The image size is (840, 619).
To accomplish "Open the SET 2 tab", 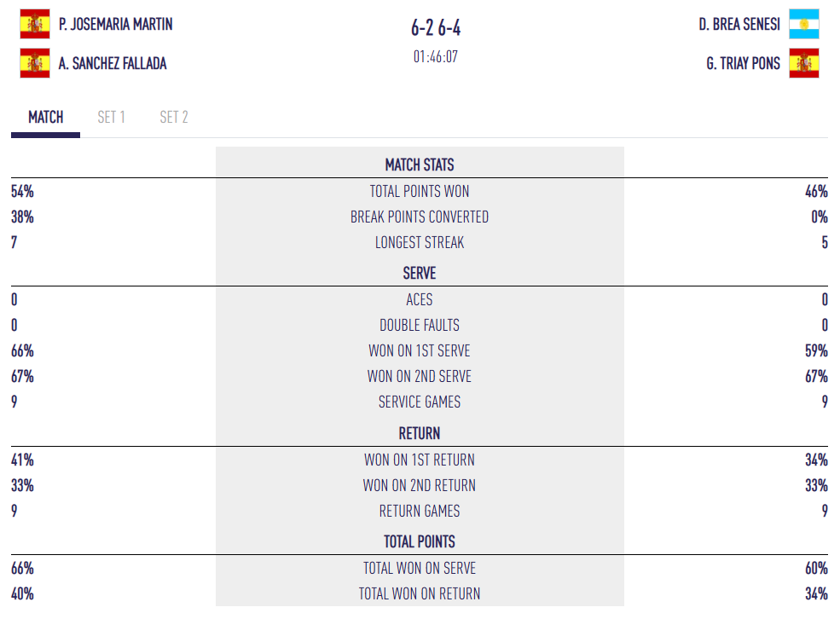I will click(x=174, y=118).
